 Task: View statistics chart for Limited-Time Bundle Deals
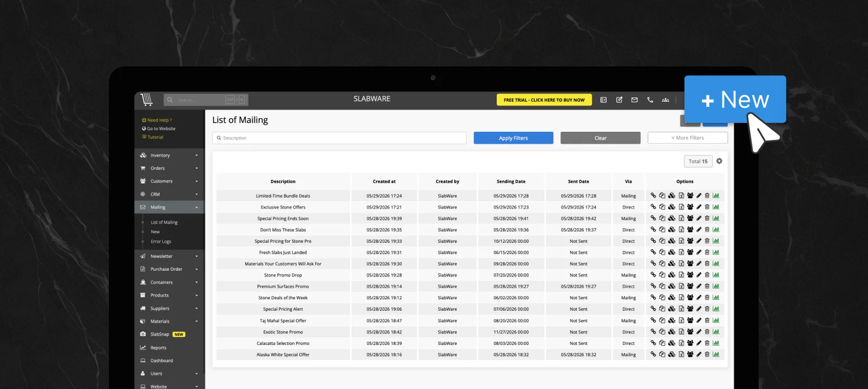tap(716, 196)
